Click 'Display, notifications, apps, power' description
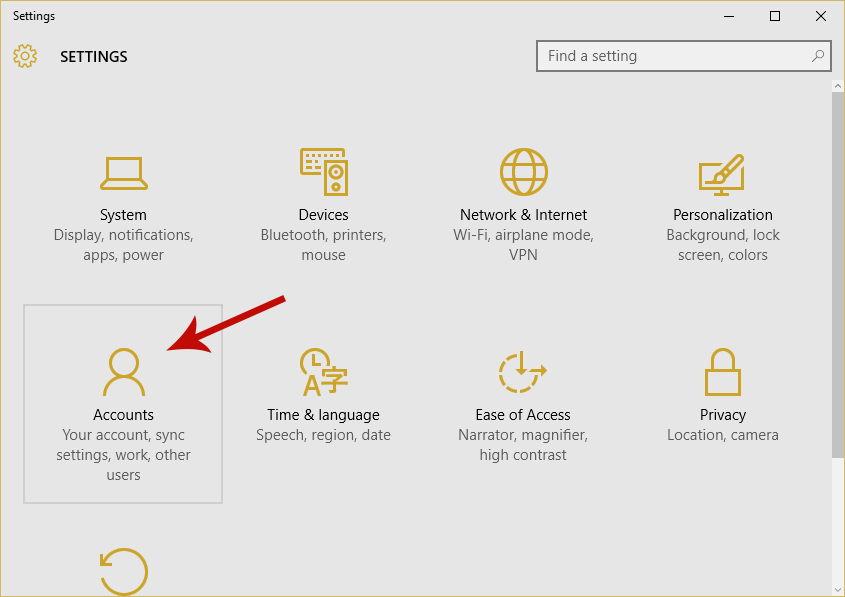The image size is (845, 597). tap(123, 245)
